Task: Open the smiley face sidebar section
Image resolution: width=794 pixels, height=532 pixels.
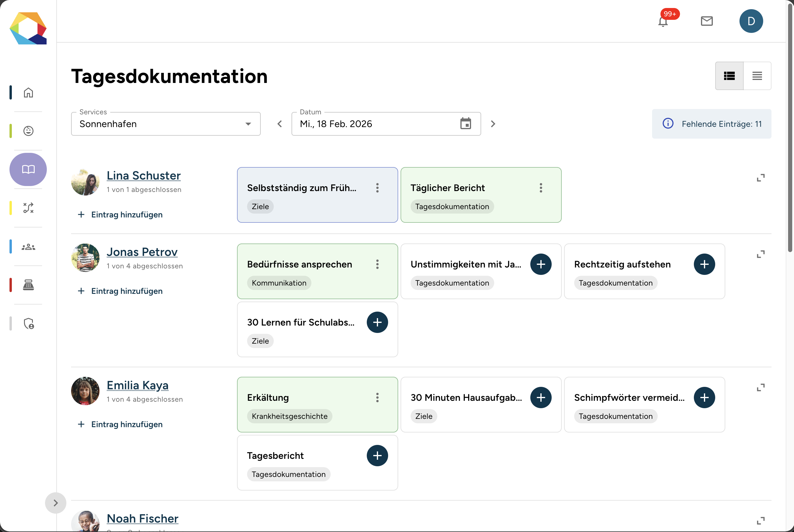Action: [x=28, y=131]
